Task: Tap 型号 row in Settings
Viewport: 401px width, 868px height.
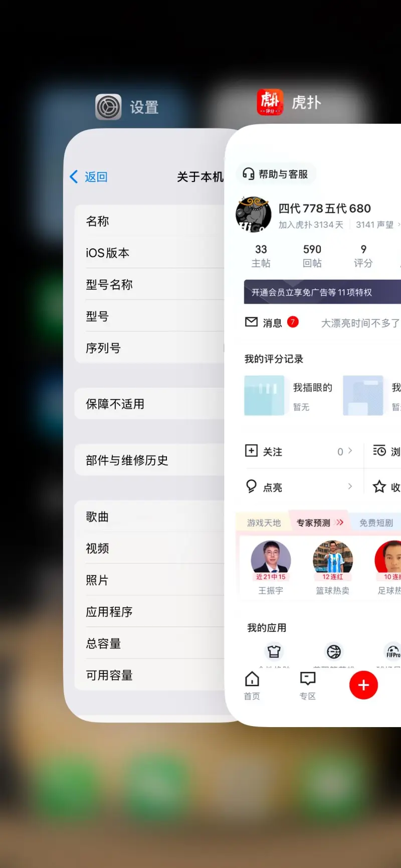Action: click(149, 315)
